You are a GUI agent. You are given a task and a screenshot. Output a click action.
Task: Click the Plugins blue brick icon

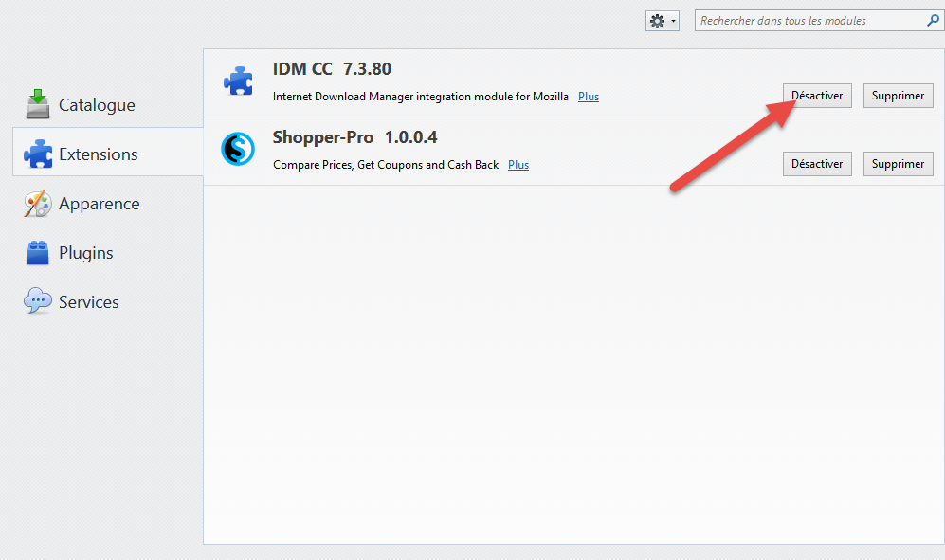37,253
